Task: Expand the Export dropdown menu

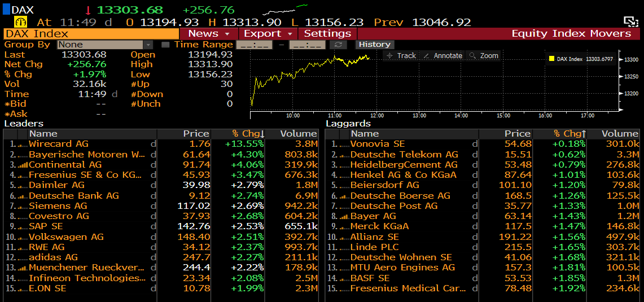Action: coord(268,34)
